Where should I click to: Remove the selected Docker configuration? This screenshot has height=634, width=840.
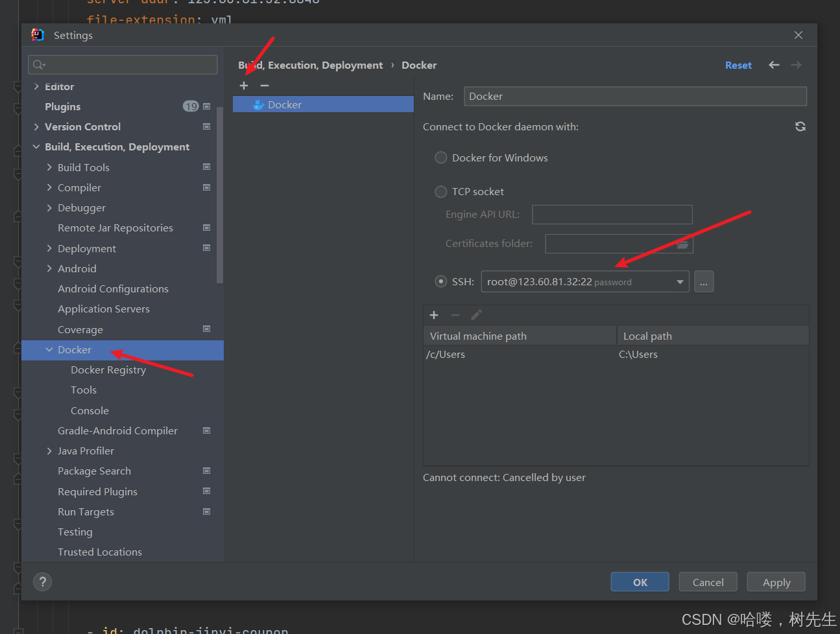[265, 86]
